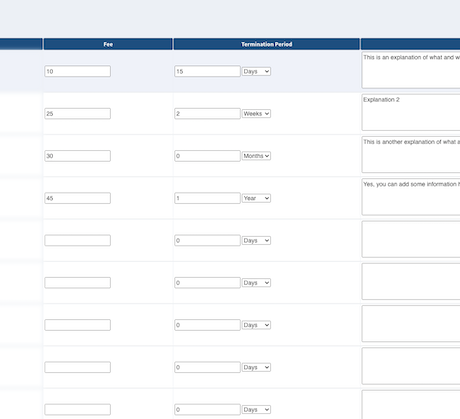Open the Days dropdown beside value 15
Image resolution: width=460 pixels, height=419 pixels.
click(256, 71)
